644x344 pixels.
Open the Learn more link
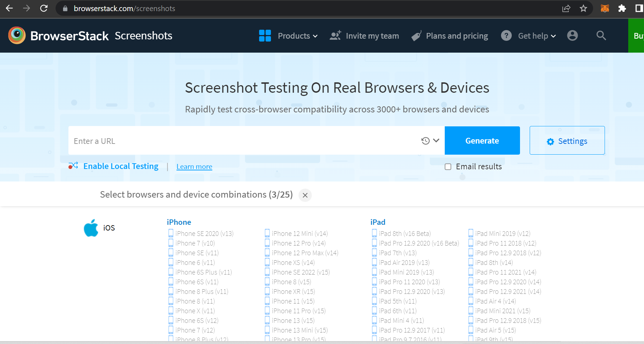[194, 166]
